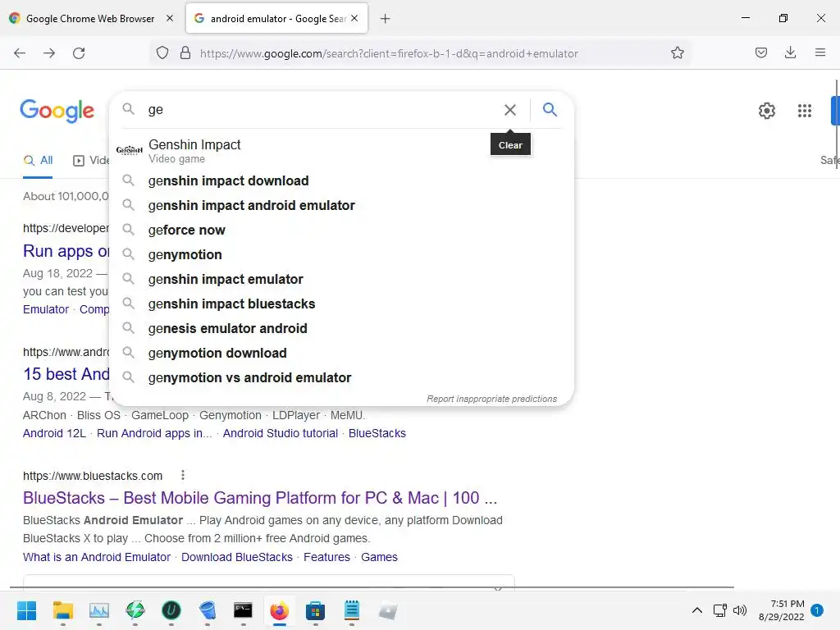Save page to Pocket
Viewport: 840px width, 630px height.
760,52
